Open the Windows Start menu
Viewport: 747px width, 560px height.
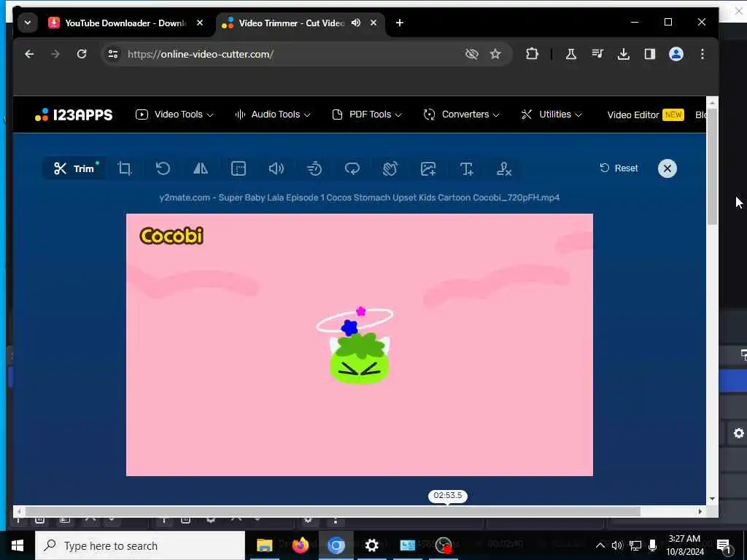tap(18, 545)
